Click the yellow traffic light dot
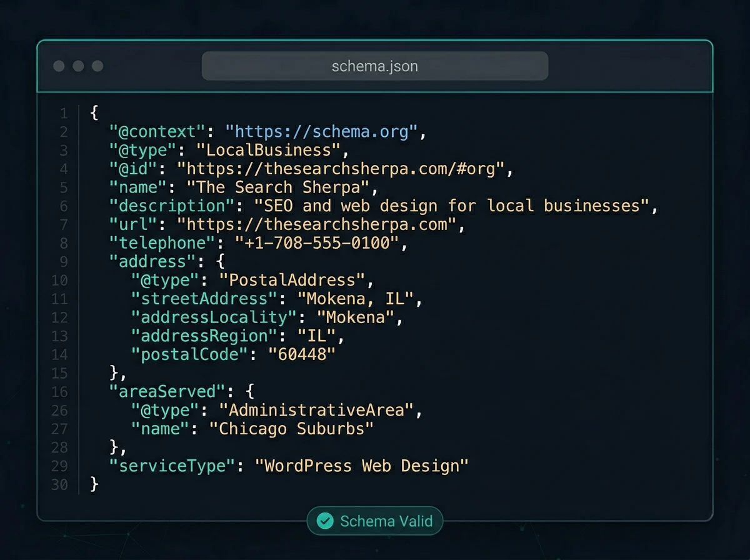750x560 pixels. click(78, 65)
